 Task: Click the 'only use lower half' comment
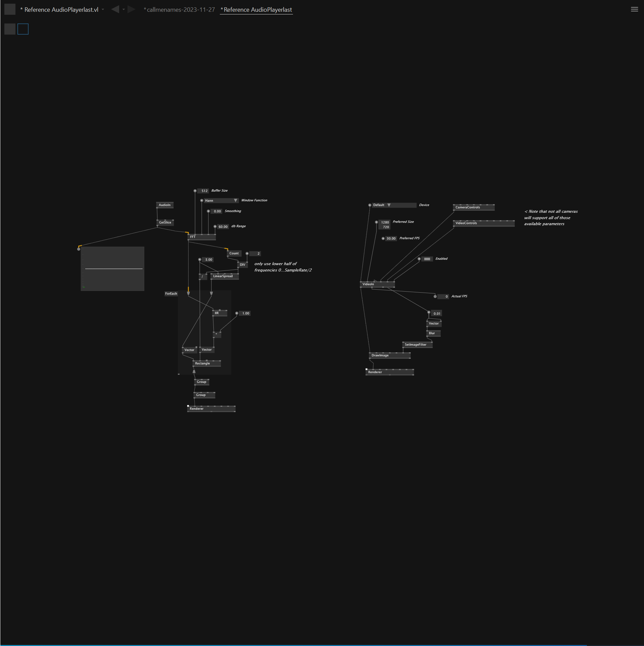click(x=283, y=267)
